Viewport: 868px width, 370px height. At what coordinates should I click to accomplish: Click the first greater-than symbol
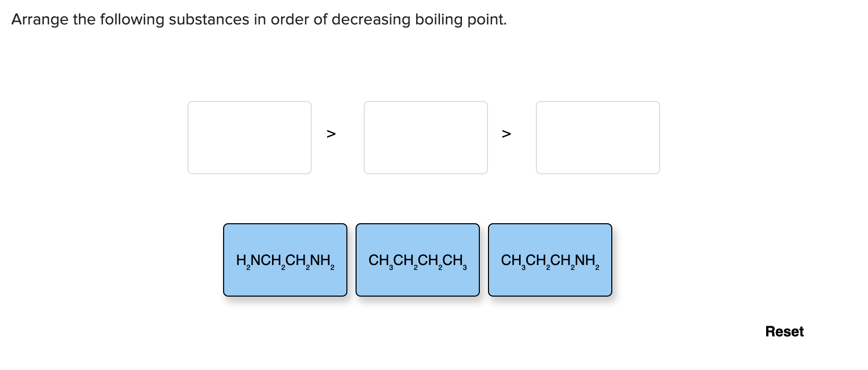pos(330,135)
